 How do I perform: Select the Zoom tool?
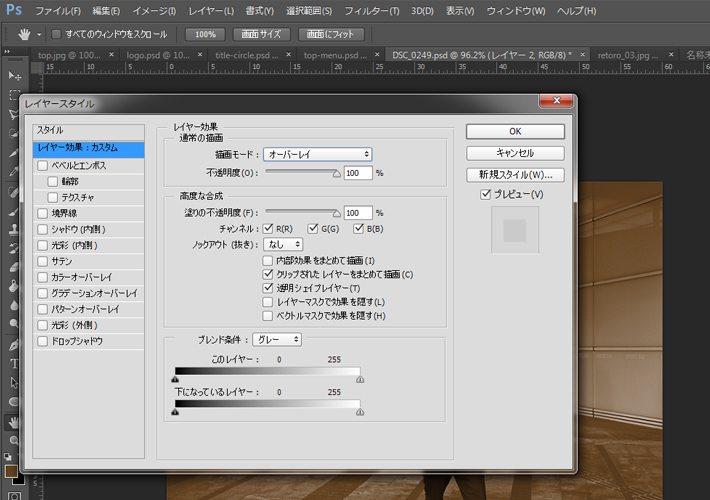coord(14,440)
